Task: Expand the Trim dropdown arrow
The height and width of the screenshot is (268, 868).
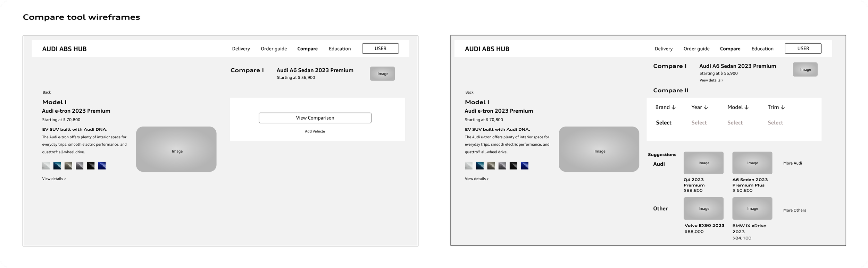Action: point(783,107)
